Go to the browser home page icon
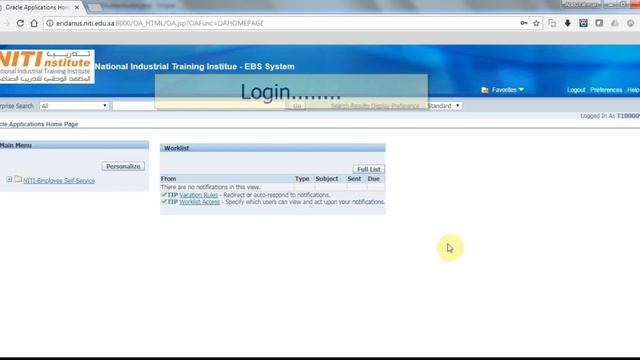Image resolution: width=640 pixels, height=360 pixels. click(34, 23)
